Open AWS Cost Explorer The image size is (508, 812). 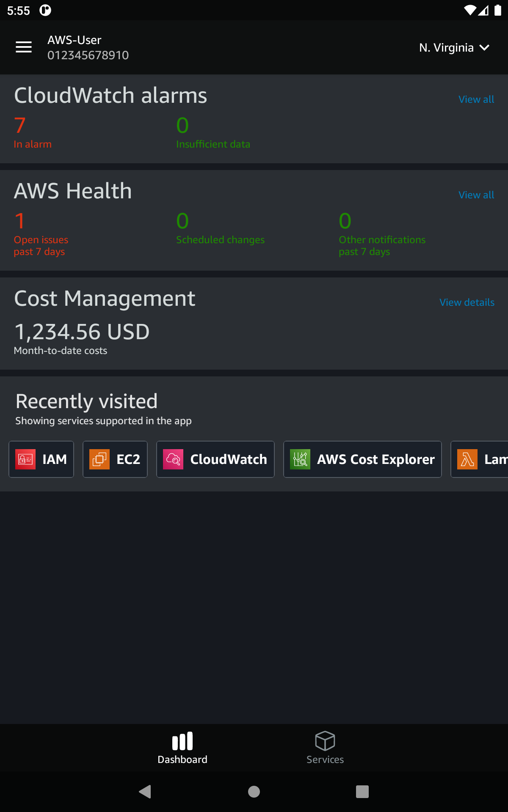click(x=362, y=459)
